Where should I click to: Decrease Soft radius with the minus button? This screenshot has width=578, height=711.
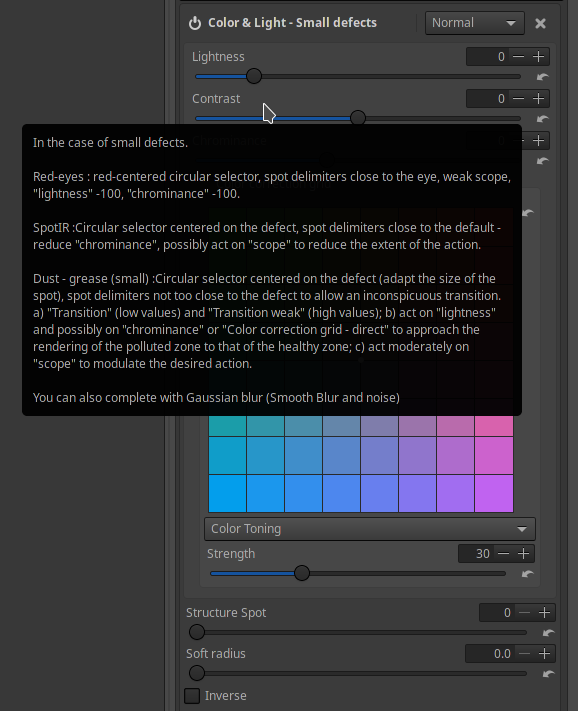(524, 654)
